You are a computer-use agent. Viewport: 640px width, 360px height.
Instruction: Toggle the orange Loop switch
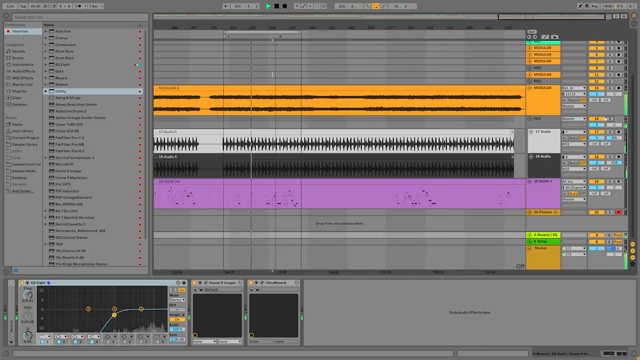point(376,6)
